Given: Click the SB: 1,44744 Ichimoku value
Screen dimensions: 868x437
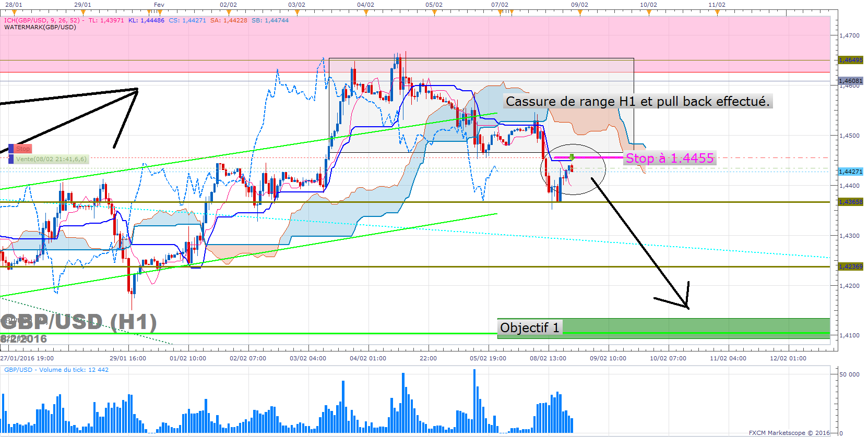Looking at the screenshot, I should [270, 20].
